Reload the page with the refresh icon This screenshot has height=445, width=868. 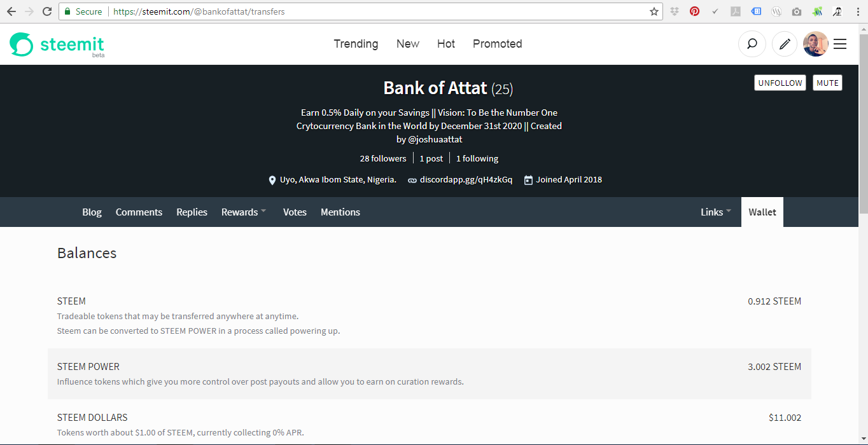(x=47, y=11)
